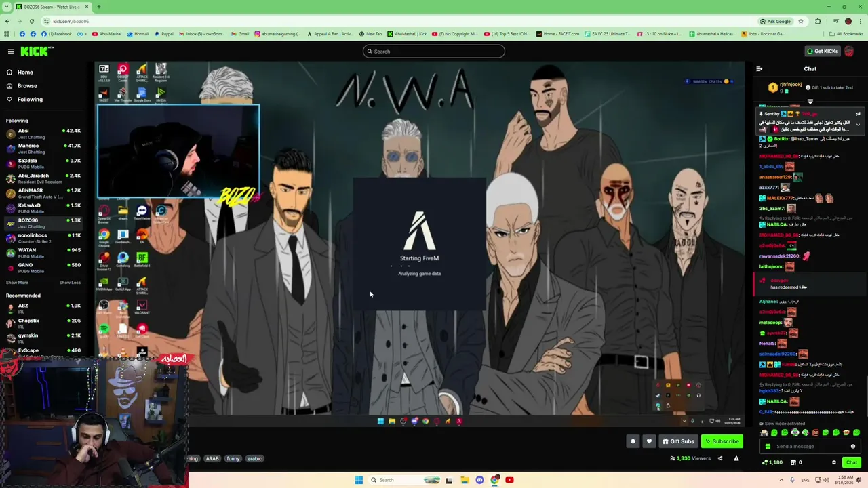This screenshot has width=868, height=488.
Task: Open the Home - FACEIT.com bookmark
Action: (x=557, y=34)
